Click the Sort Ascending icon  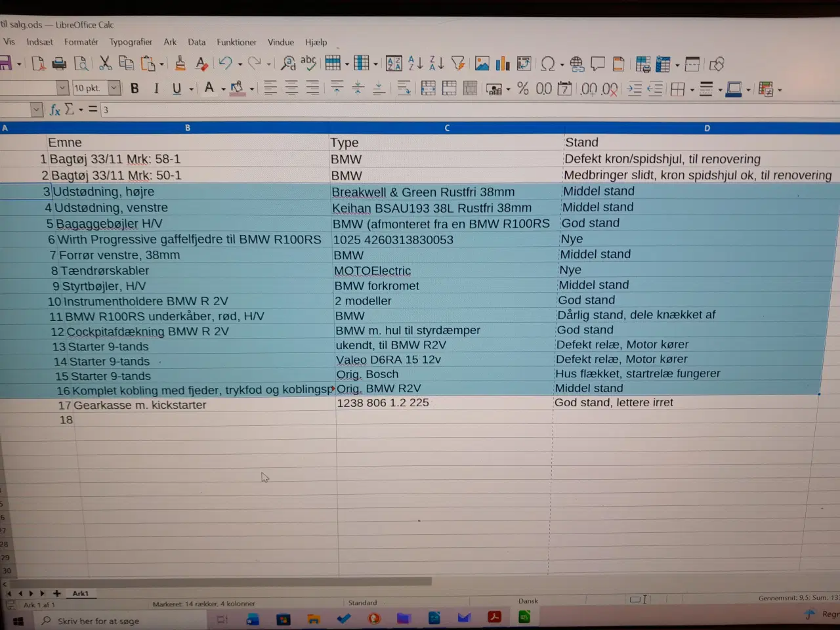point(415,64)
